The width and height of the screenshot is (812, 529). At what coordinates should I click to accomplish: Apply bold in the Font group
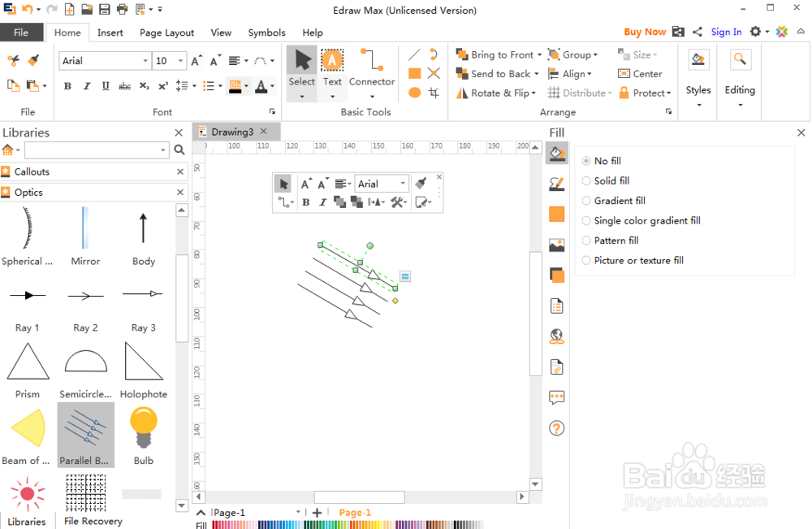[67, 86]
